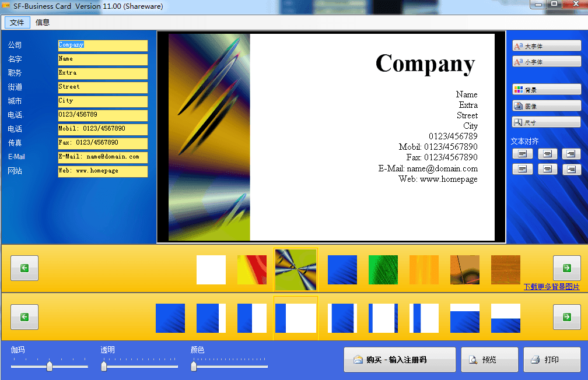Click the E-Mail input field
Viewport: 588px width, 380px height.
[x=103, y=157]
